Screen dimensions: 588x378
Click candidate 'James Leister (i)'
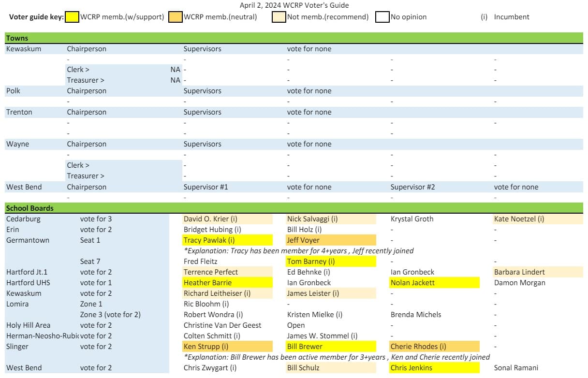(331, 293)
